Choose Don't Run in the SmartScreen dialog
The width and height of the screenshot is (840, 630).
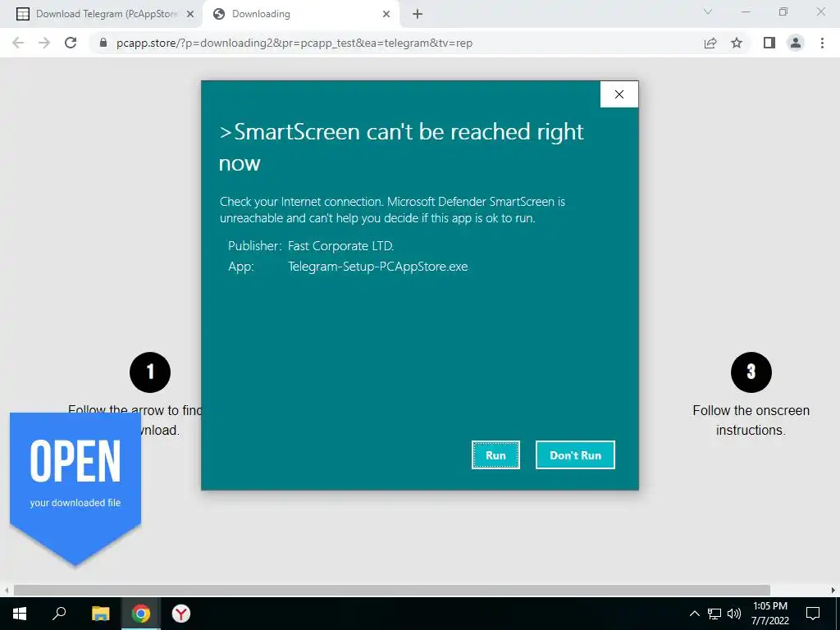(x=575, y=454)
